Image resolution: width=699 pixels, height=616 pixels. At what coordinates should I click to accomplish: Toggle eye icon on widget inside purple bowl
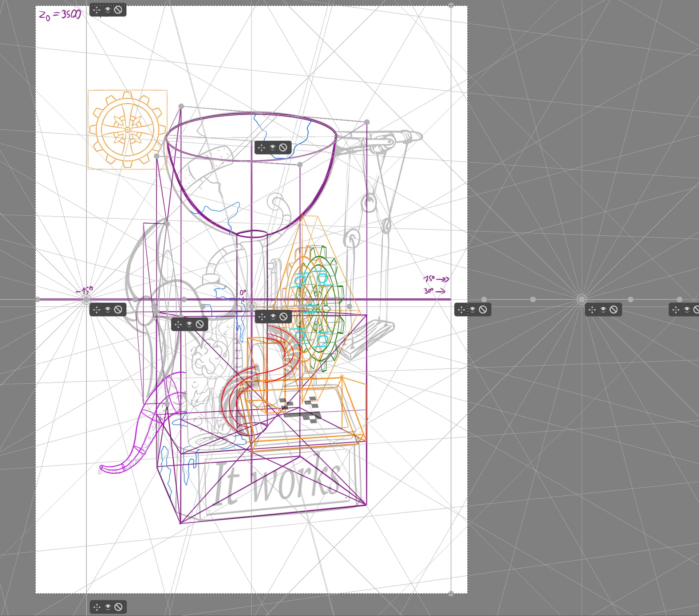click(x=273, y=148)
